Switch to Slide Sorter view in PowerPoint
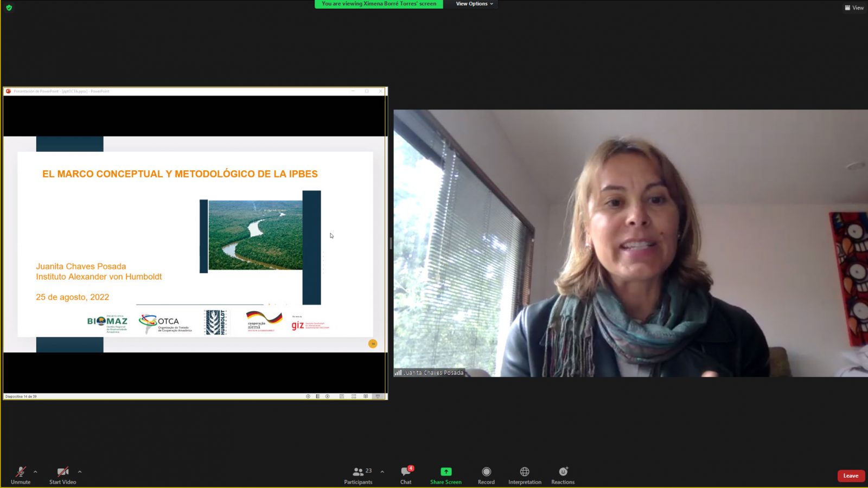This screenshot has width=868, height=488. pyautogui.click(x=354, y=396)
